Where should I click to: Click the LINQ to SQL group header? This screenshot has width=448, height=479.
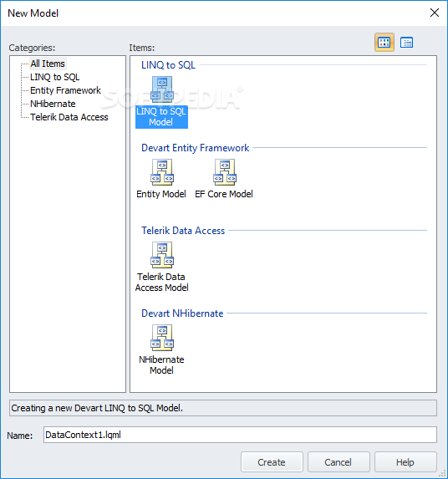(168, 65)
